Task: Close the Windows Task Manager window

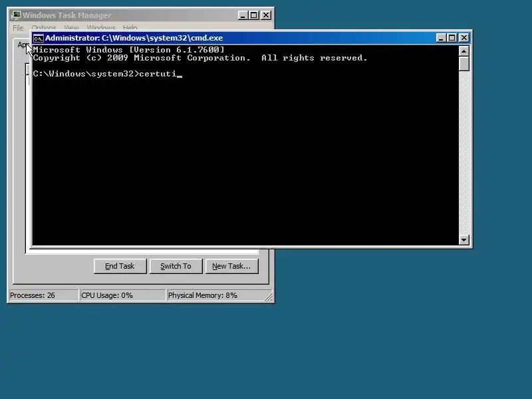Action: (265, 15)
